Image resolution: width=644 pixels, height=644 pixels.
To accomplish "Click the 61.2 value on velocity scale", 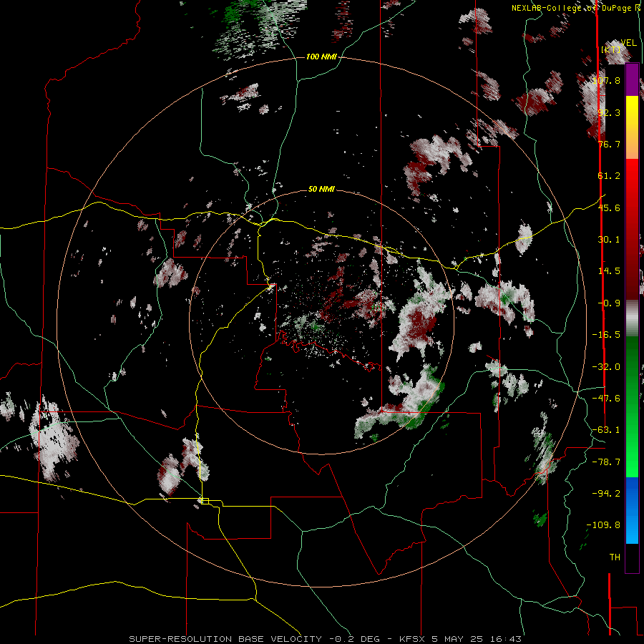I will click(x=609, y=176).
